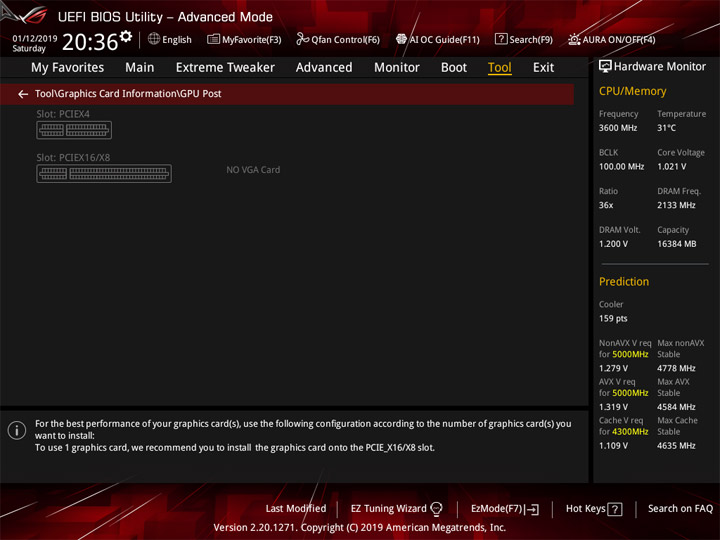Select the Tool tab
Viewport: 720px width, 540px height.
(500, 68)
